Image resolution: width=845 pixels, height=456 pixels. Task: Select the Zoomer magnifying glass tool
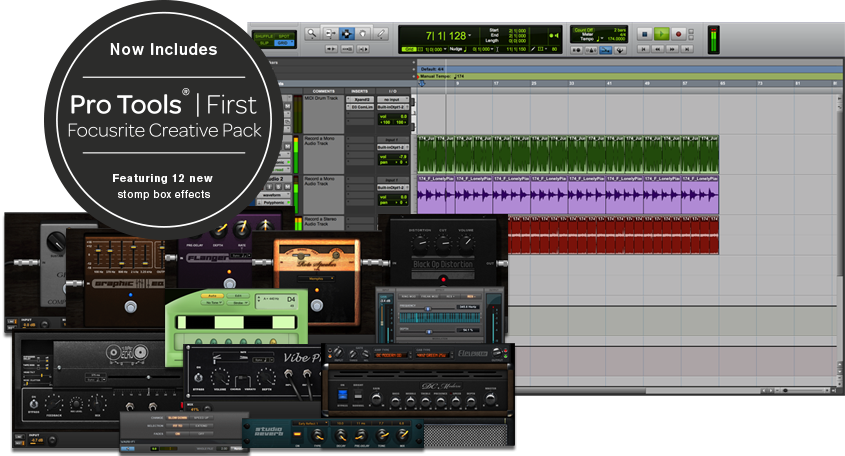(311, 34)
